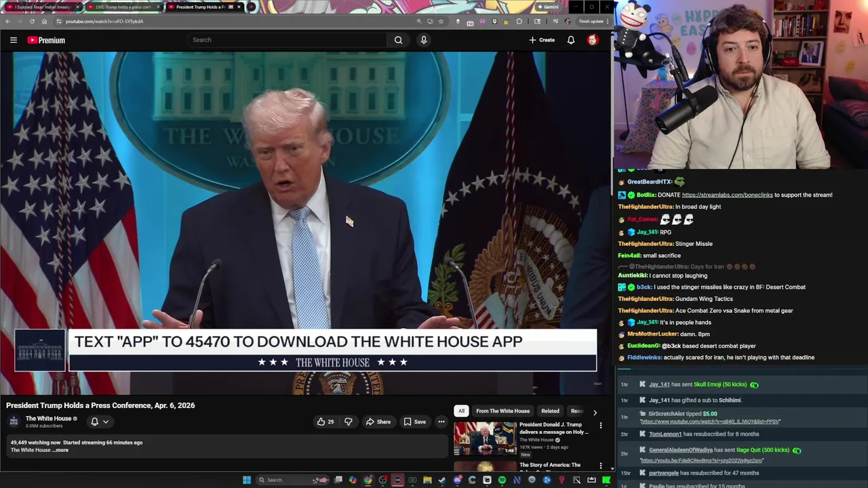The height and width of the screenshot is (488, 868).
Task: Open options for 'The Story of America' video
Action: tap(600, 466)
